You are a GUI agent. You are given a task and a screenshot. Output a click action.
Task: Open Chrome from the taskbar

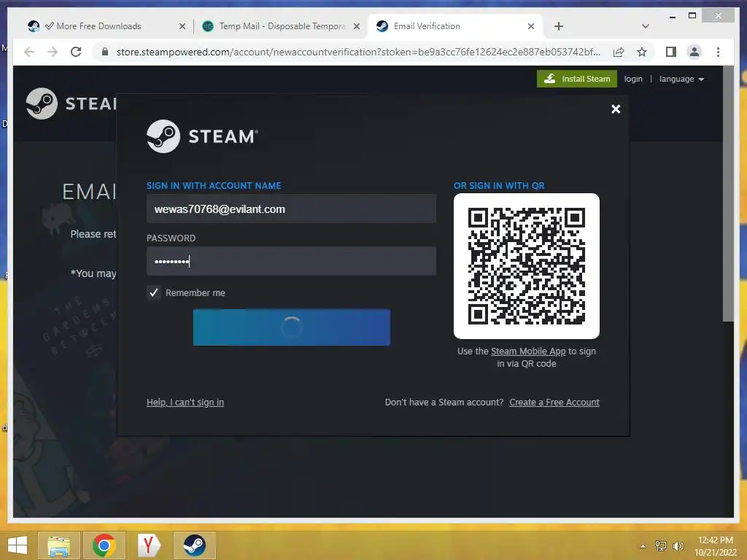pos(104,545)
